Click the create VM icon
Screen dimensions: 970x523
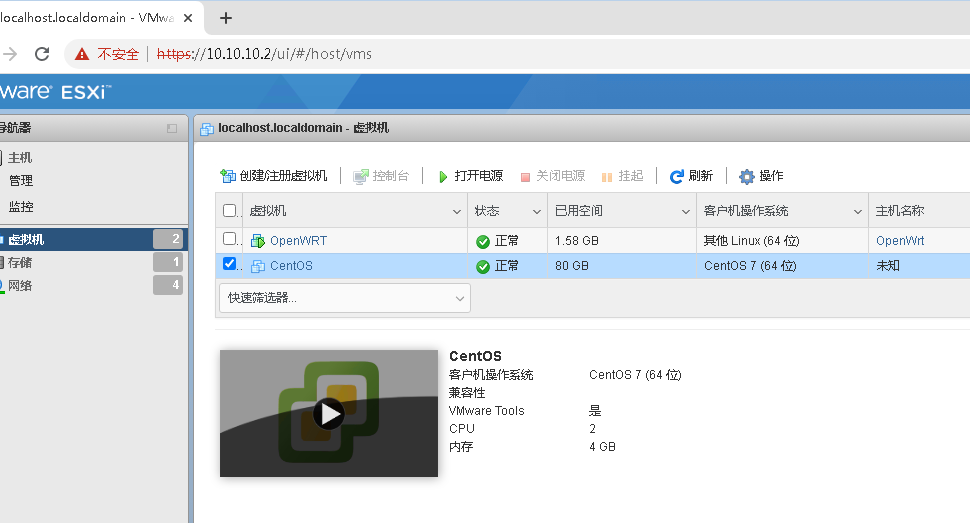pos(228,176)
